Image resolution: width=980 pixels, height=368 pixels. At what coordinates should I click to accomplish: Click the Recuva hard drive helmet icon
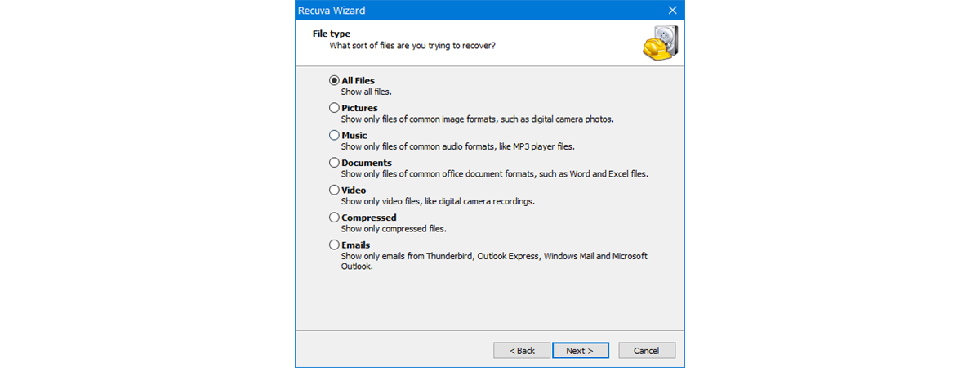coord(660,43)
